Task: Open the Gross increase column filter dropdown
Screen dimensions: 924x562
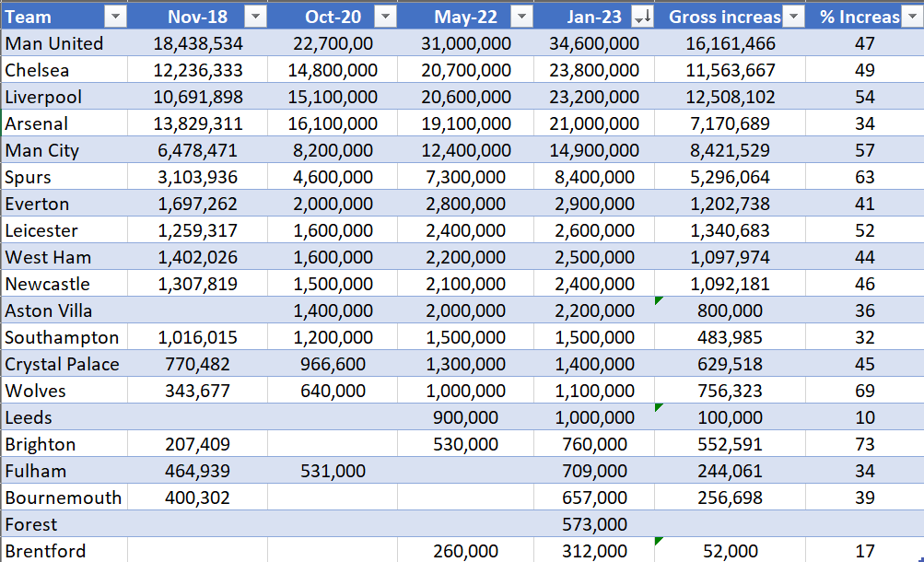Action: pos(794,18)
